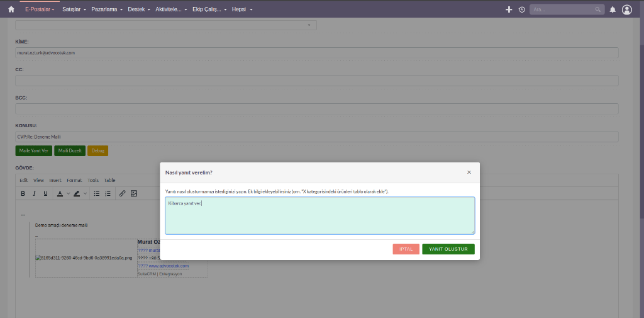Viewport: 644px width, 318px height.
Task: Click the KİME recipient field
Action: click(x=317, y=53)
